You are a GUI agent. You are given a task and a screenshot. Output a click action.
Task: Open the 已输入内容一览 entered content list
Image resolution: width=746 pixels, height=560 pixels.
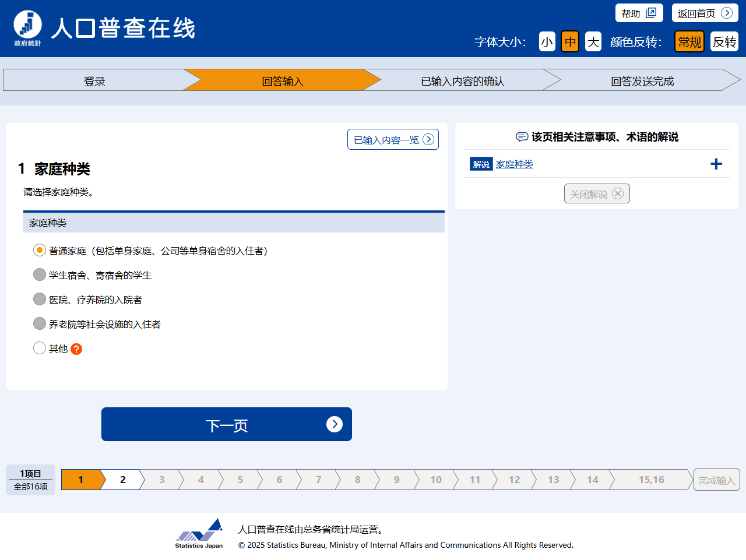coord(393,139)
